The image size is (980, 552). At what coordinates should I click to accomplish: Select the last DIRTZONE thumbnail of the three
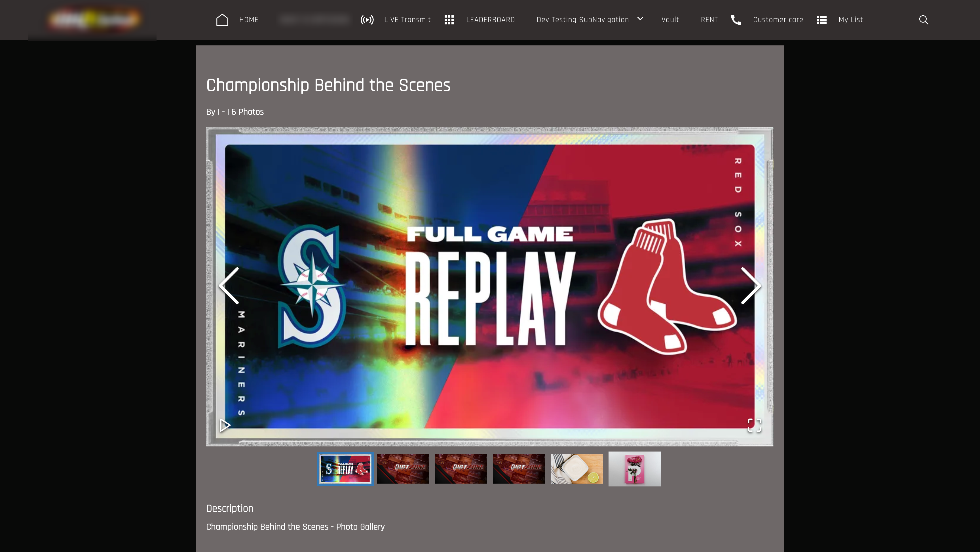point(519,469)
